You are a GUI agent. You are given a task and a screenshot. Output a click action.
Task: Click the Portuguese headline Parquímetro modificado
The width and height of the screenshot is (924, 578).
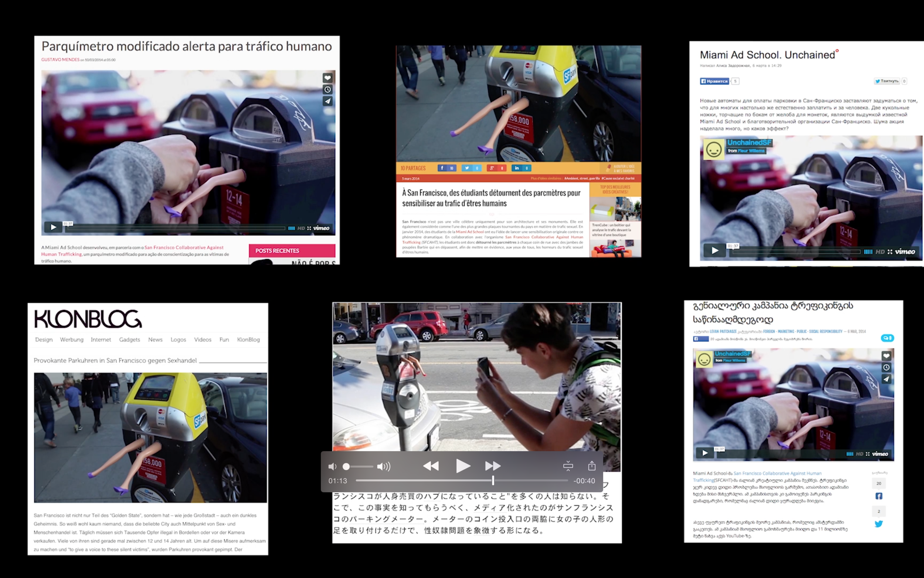[187, 46]
